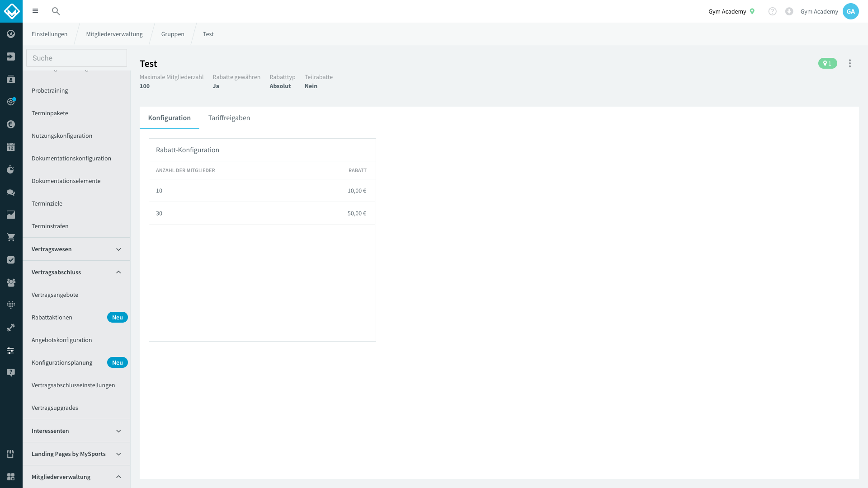Switch to the Tariffreigaben tab

pos(229,118)
